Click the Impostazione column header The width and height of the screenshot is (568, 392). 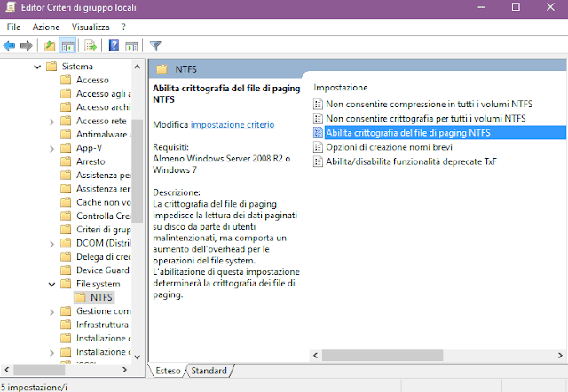coord(341,88)
